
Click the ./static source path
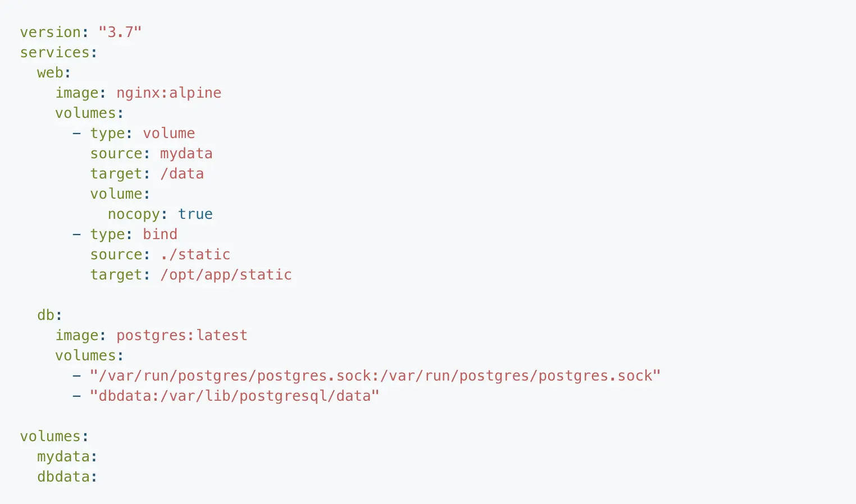coord(195,254)
